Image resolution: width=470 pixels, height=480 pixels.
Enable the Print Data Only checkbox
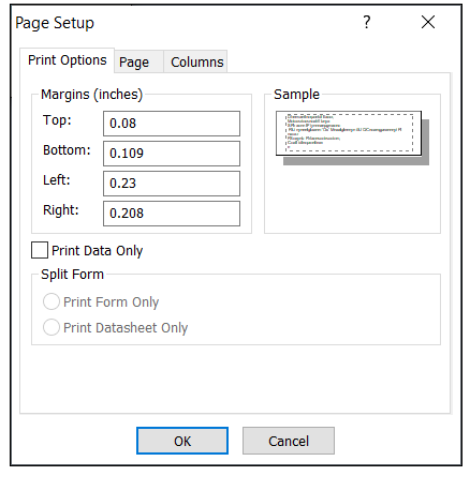coord(39,250)
